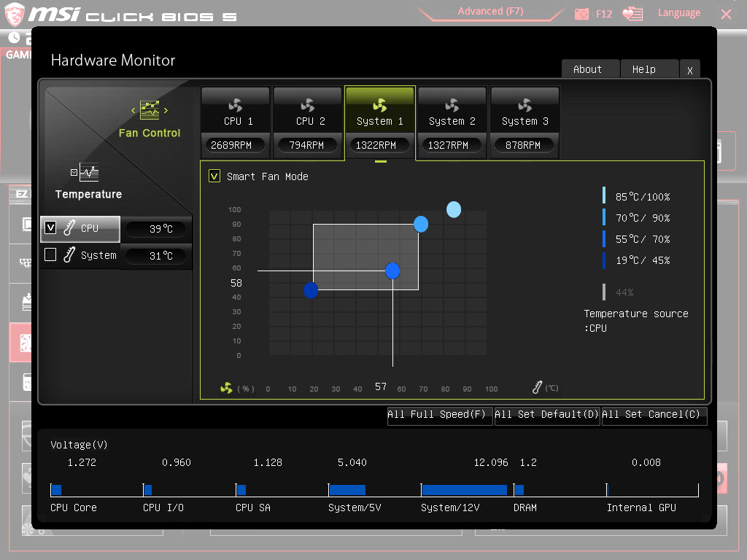
Task: Select the CPU 1 fan tab
Action: pos(236,122)
